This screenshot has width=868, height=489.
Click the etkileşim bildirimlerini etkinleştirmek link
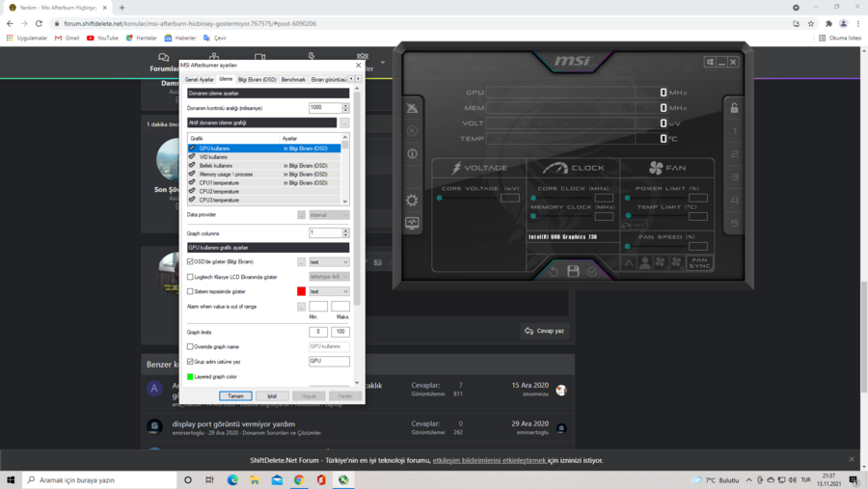coord(489,460)
